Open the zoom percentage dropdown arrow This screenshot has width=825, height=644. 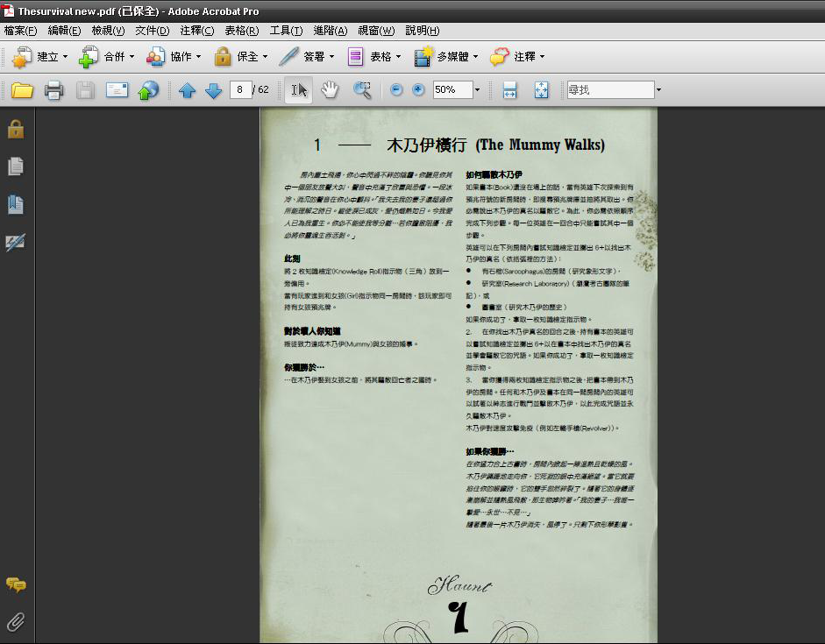point(477,90)
